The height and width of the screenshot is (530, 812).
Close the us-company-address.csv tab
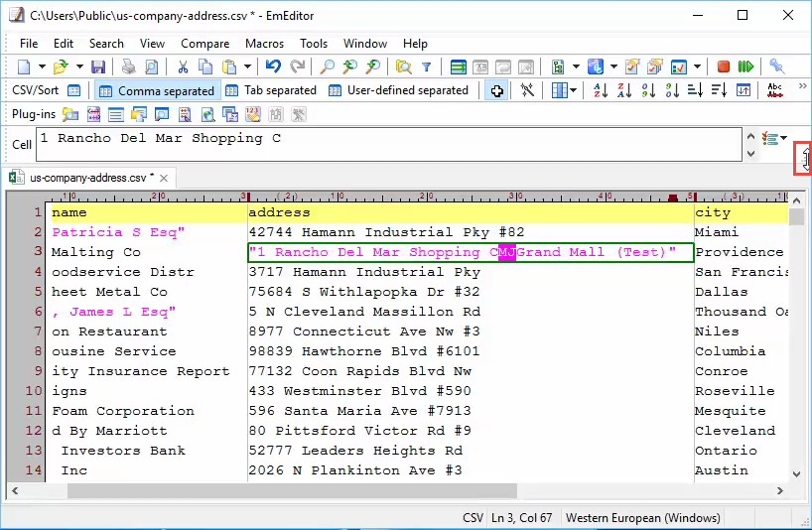pyautogui.click(x=164, y=178)
